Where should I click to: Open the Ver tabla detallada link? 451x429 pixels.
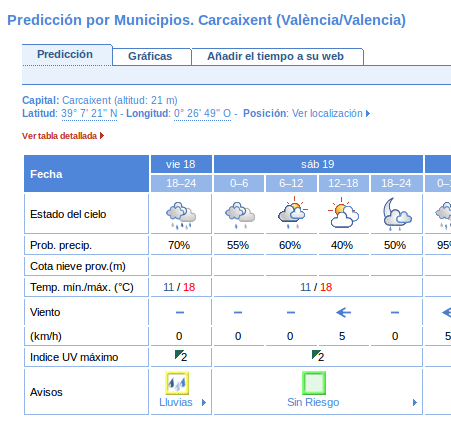coord(59,136)
